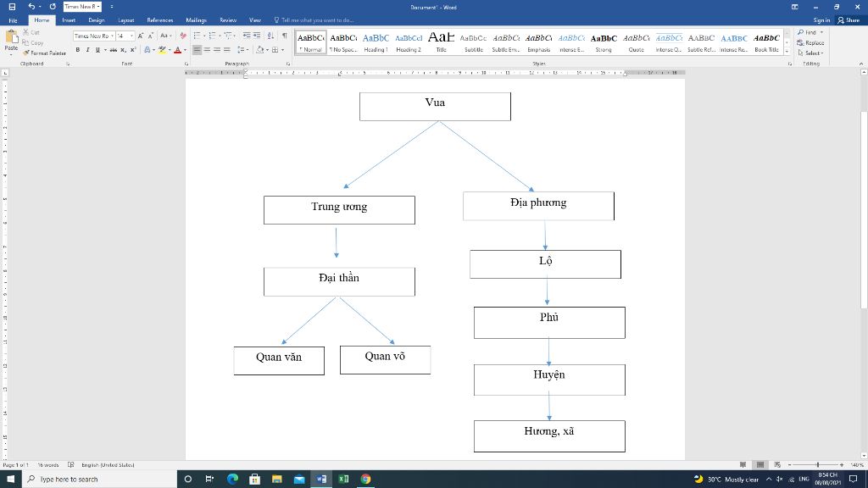The height and width of the screenshot is (488, 868).
Task: Click the zoom slider handle
Action: (818, 465)
